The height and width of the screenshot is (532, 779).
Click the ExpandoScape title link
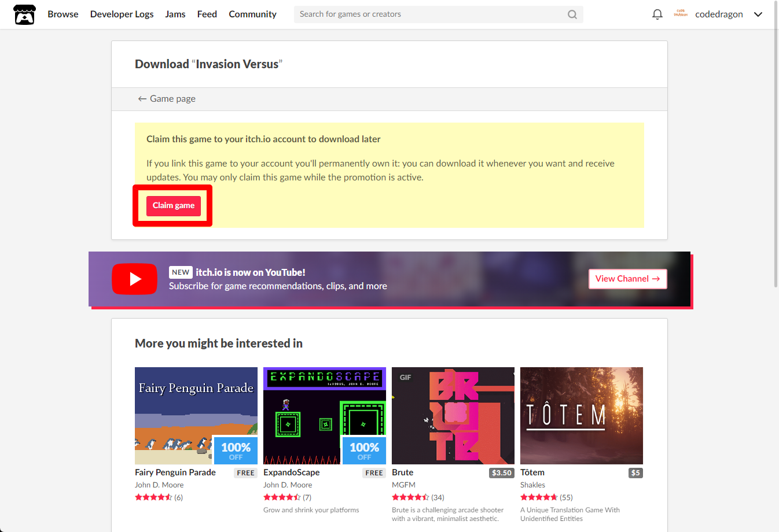(292, 472)
